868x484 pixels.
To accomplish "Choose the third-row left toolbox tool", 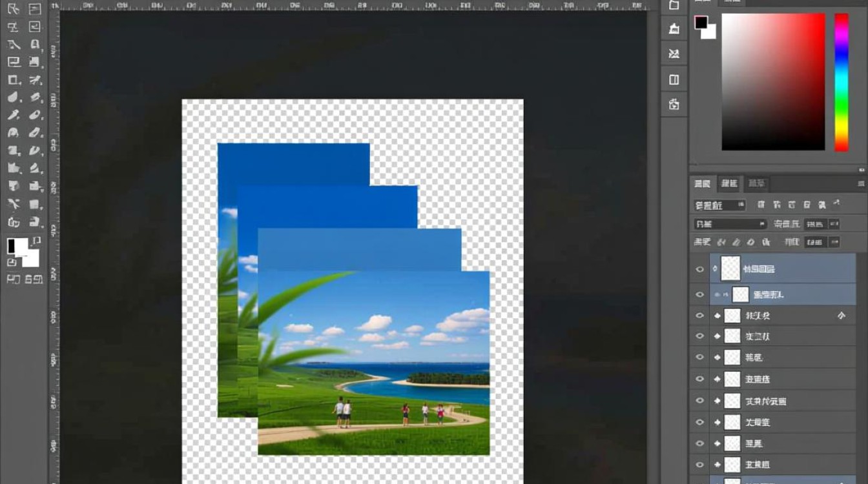I will coord(13,45).
